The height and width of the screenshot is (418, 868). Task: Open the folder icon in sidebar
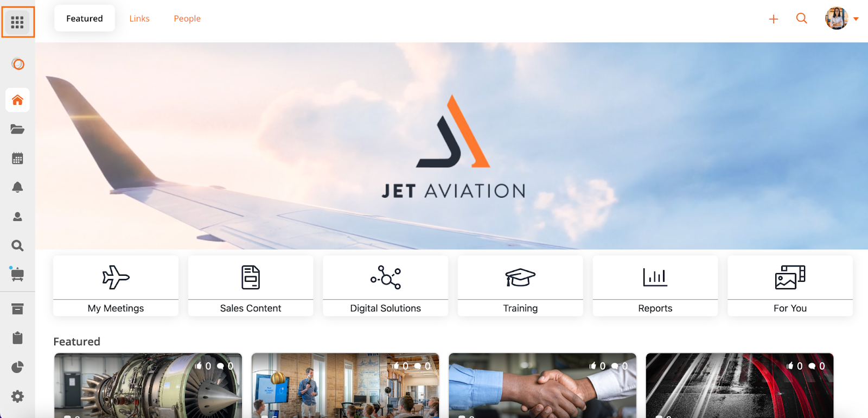(x=17, y=129)
